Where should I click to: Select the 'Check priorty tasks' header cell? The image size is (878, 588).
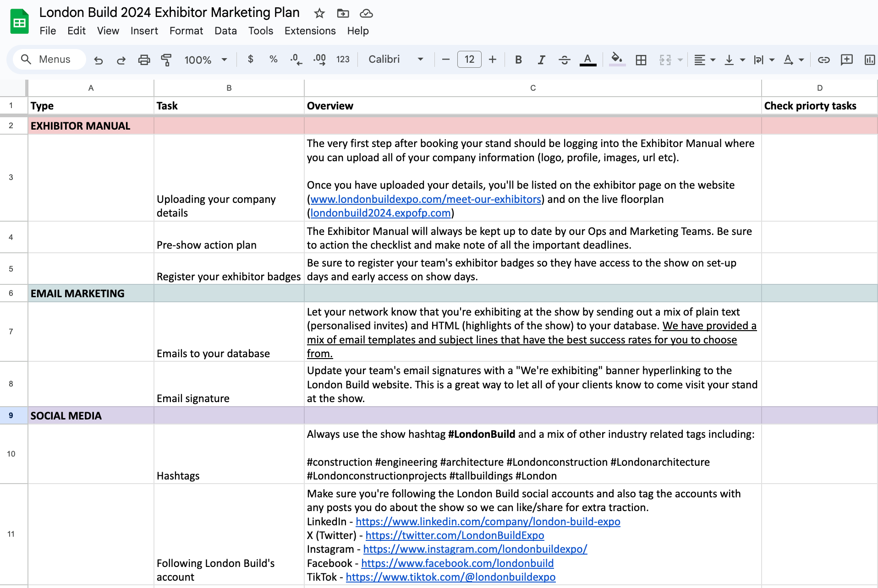click(x=819, y=106)
